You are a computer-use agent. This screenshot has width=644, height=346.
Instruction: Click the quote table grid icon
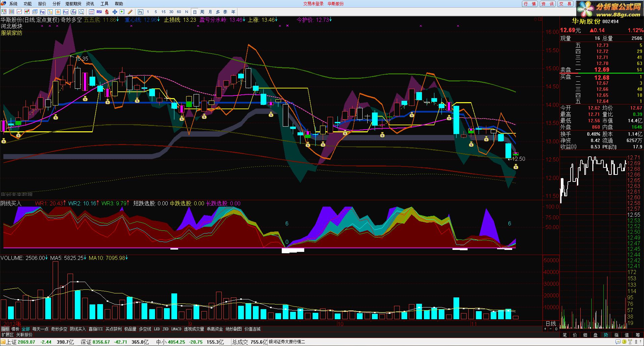point(11,12)
